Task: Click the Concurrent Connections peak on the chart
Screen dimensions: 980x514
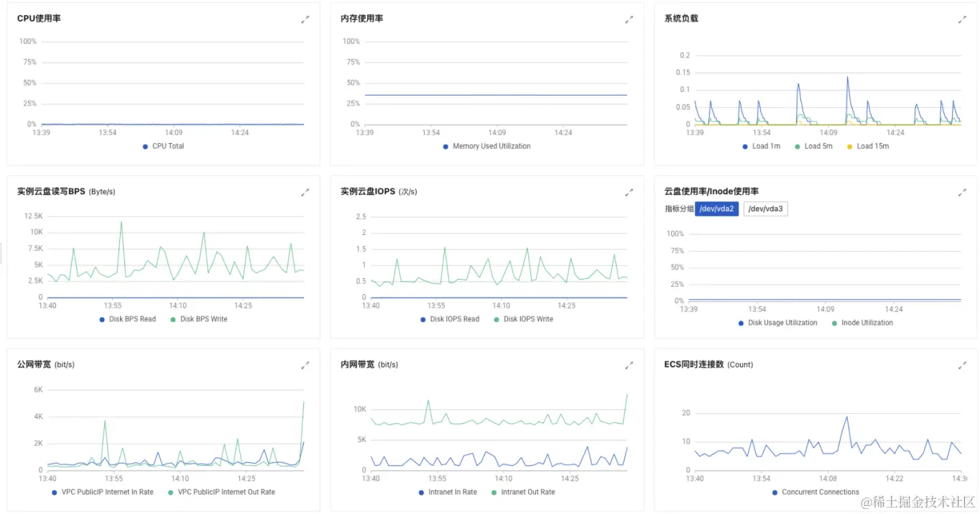Action: click(847, 417)
